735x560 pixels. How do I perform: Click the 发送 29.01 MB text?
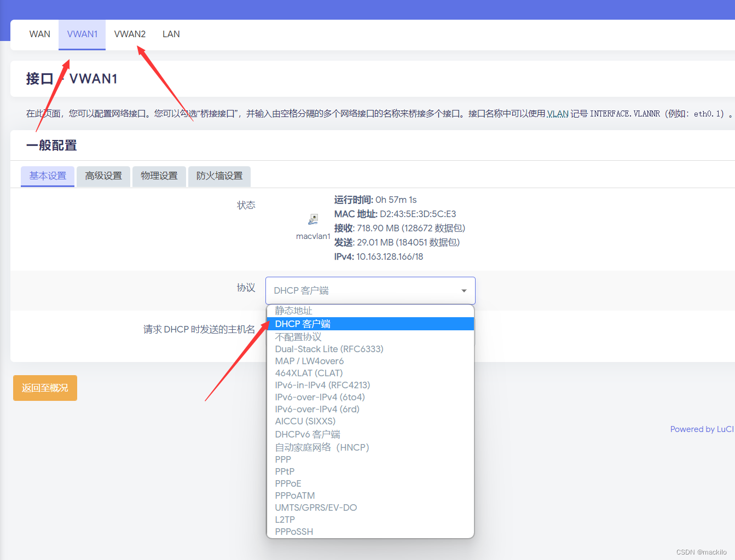pos(397,242)
